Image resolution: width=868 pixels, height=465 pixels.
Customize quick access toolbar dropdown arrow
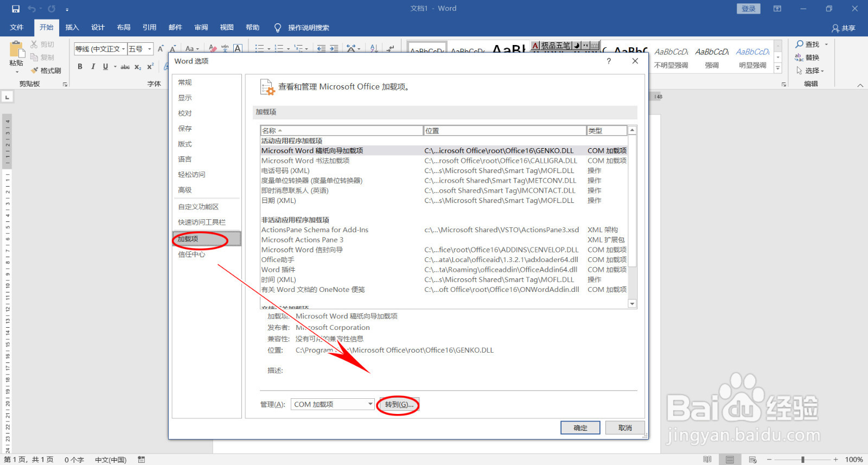(x=67, y=9)
